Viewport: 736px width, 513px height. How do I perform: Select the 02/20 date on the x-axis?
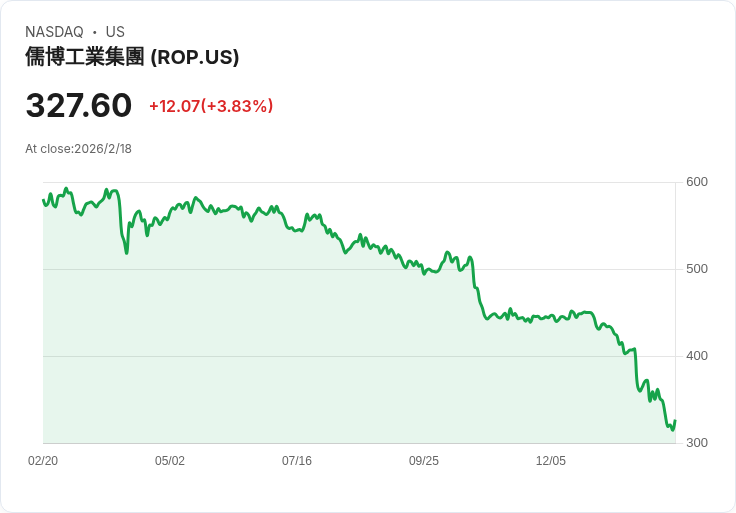click(43, 461)
